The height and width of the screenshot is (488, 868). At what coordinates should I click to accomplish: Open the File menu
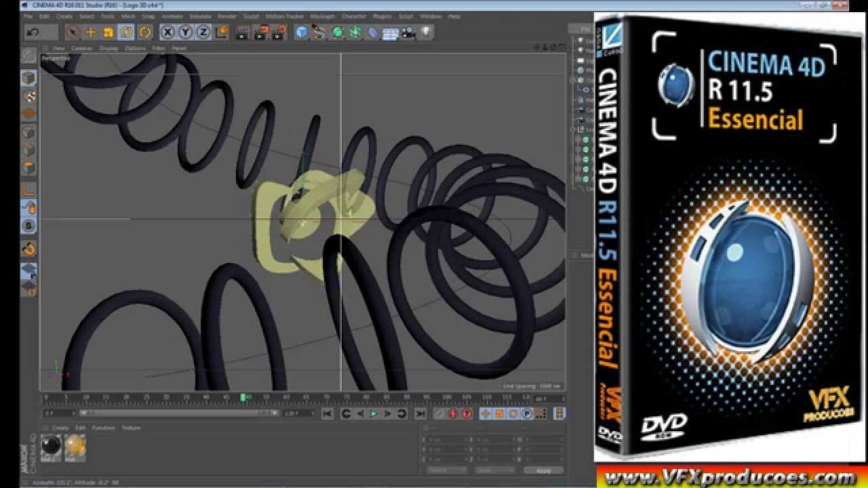[x=28, y=16]
